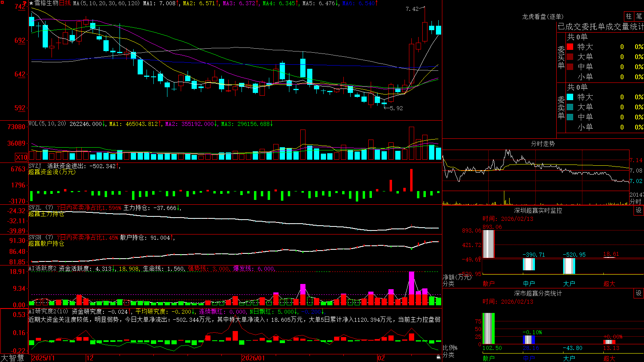Click the cyan 特大 sell order swatch
Screen dimensions: 644x362
570,97
